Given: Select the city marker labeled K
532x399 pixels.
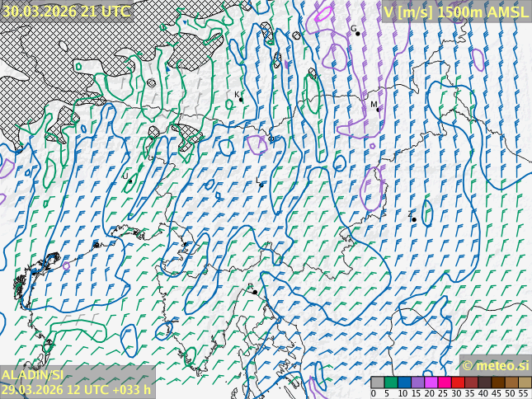Looking at the screenshot, I should coord(241,100).
